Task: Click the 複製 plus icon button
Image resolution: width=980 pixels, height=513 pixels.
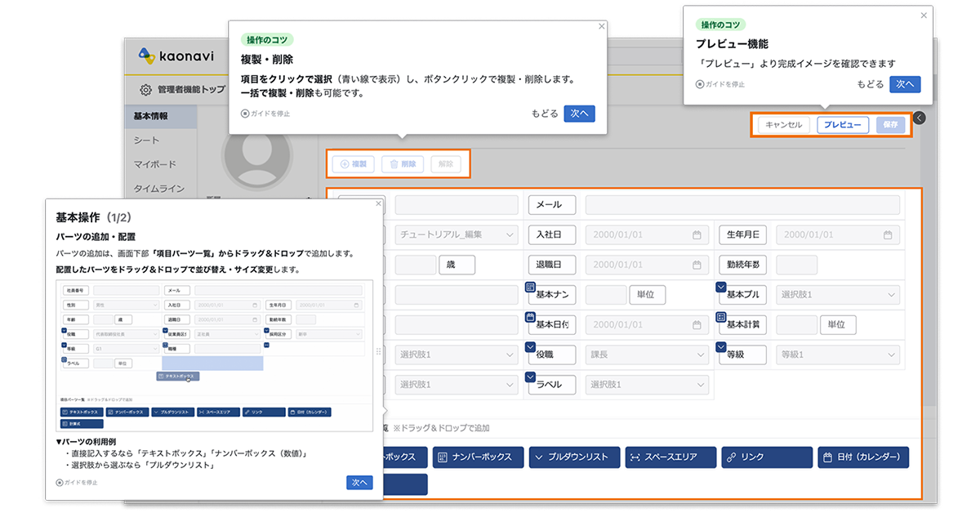Action: pos(353,164)
